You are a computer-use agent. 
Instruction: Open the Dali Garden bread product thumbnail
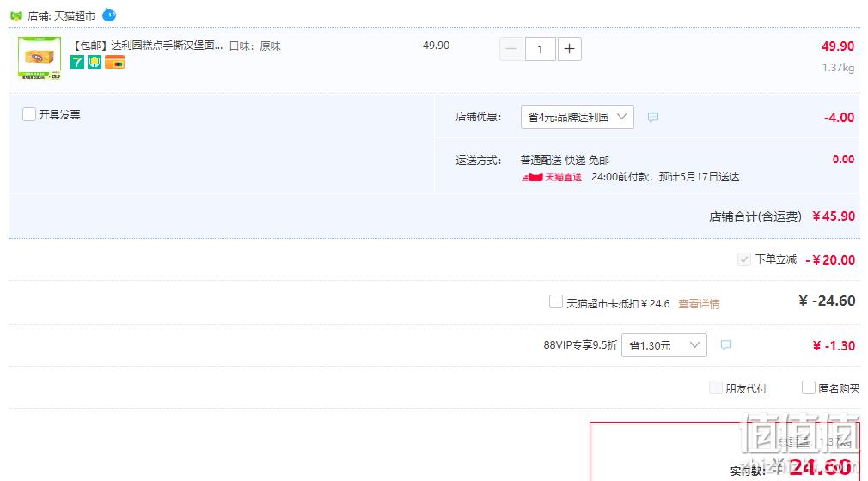pos(40,58)
